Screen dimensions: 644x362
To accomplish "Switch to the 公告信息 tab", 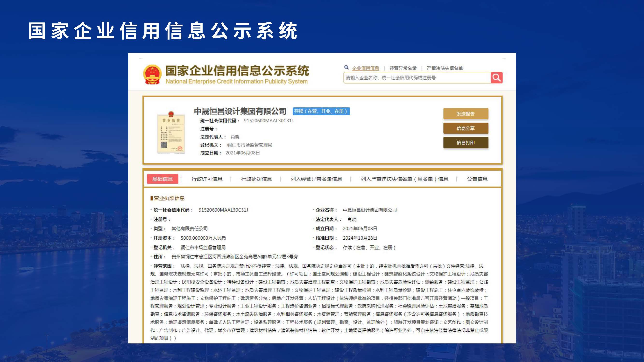I will click(x=477, y=179).
